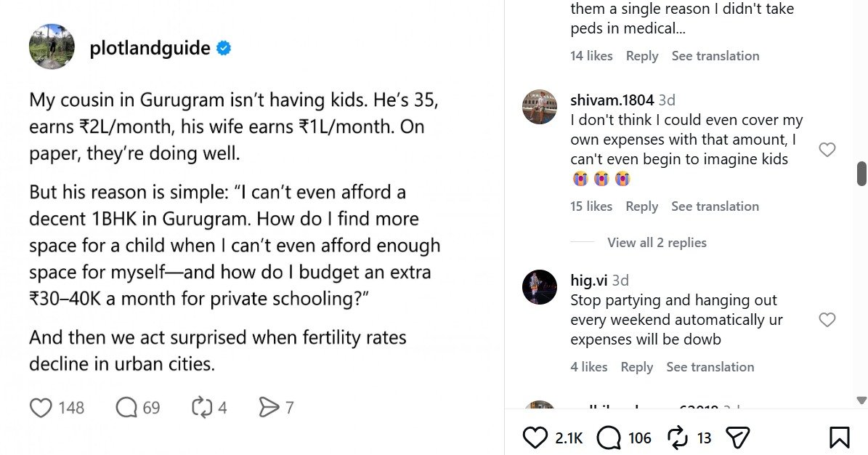Open comments on the embedded post showing 69
The width and height of the screenshot is (868, 455).
point(126,408)
